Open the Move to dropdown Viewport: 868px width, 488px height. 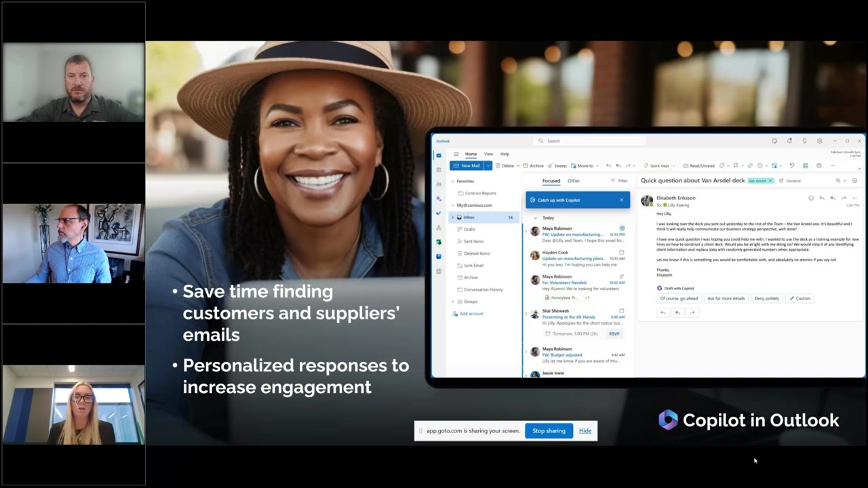tap(596, 165)
